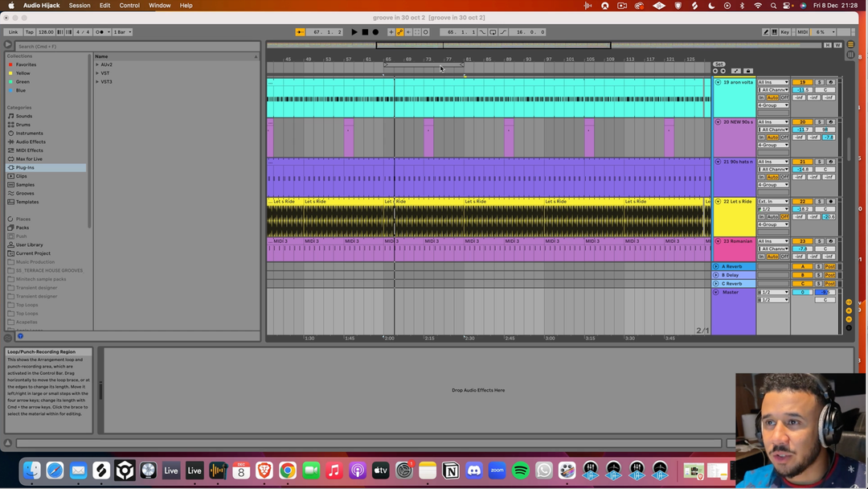Open the Control menu
The image size is (868, 489).
pyautogui.click(x=129, y=6)
